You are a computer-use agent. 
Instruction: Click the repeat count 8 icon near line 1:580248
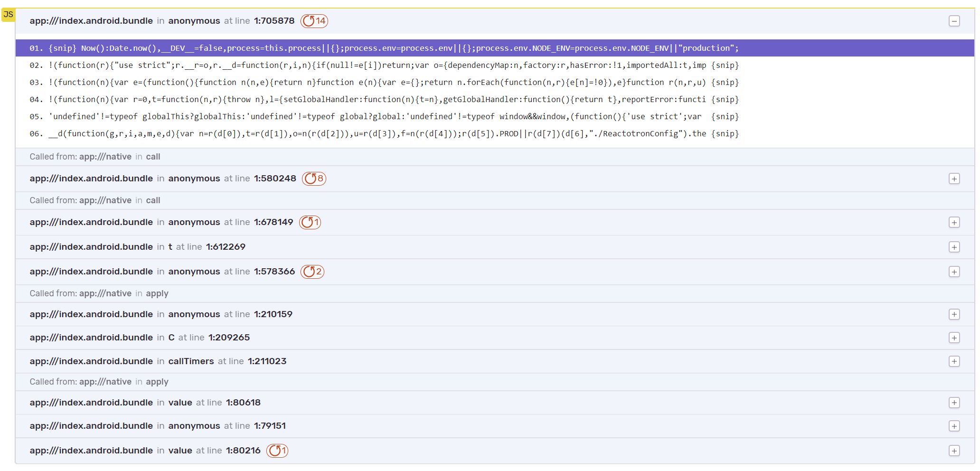(313, 179)
